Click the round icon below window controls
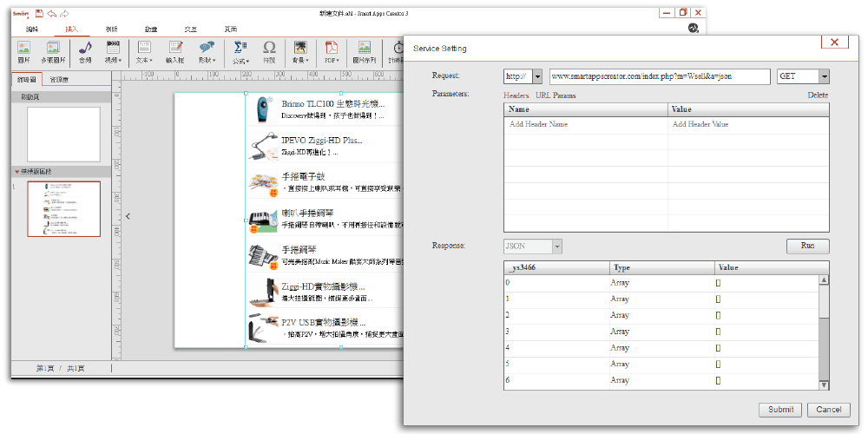868x434 pixels. pos(694,28)
